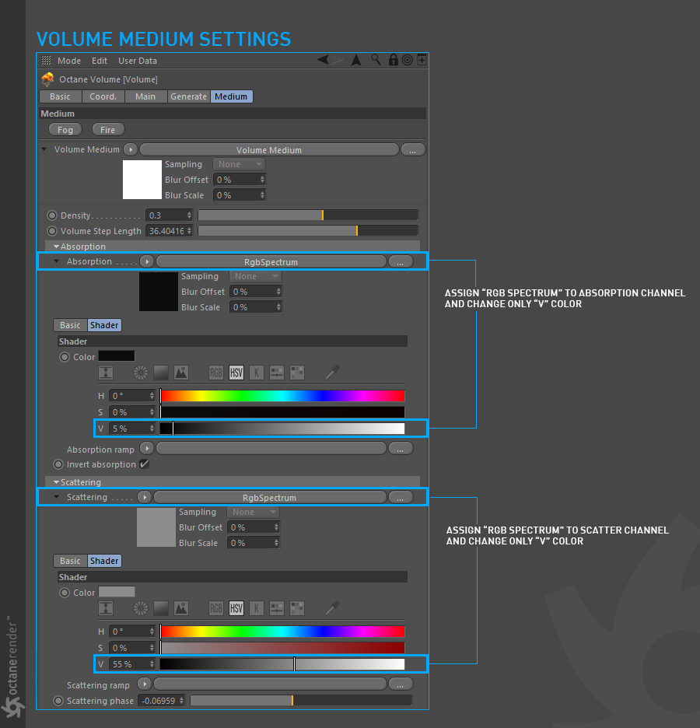Switch to the Coord. tab

pyautogui.click(x=103, y=96)
